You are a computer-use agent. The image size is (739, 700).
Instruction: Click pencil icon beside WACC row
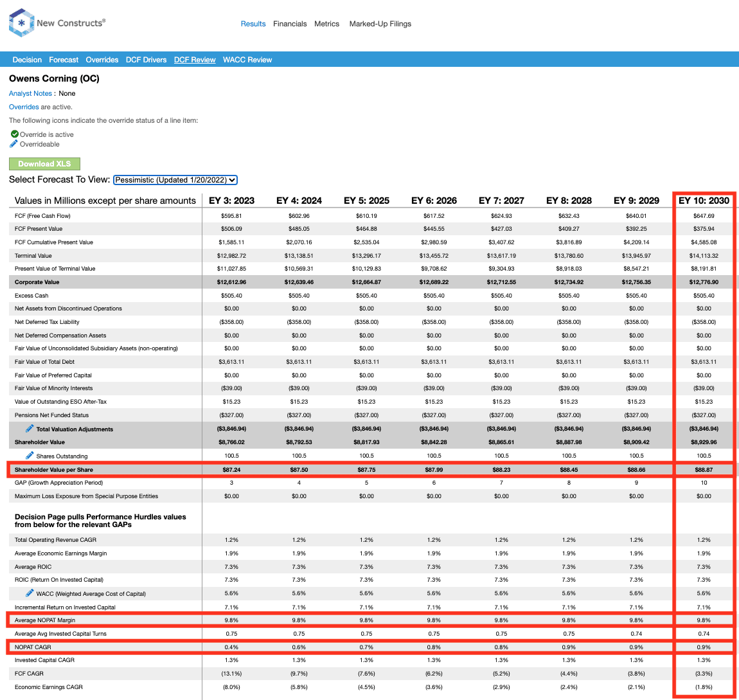pos(30,593)
